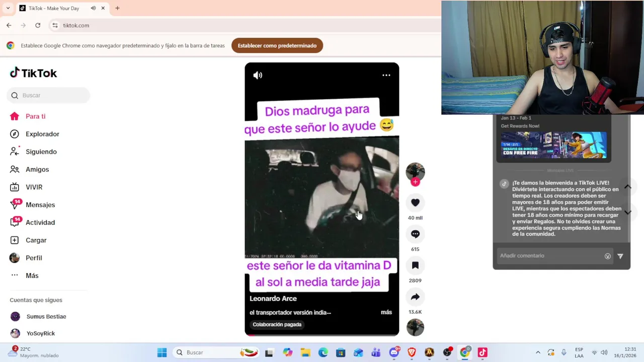Open File Explorer from the taskbar
The image size is (644, 362).
305,352
